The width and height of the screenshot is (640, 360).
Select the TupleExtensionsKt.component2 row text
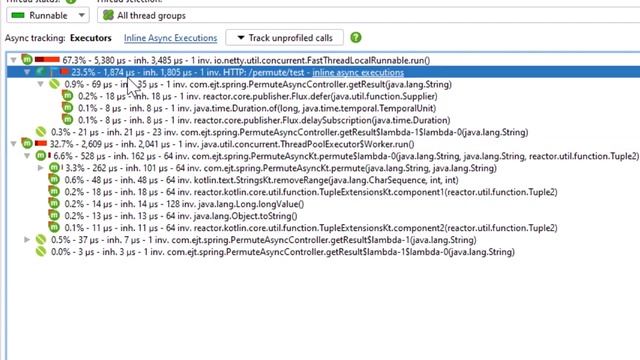(311, 228)
